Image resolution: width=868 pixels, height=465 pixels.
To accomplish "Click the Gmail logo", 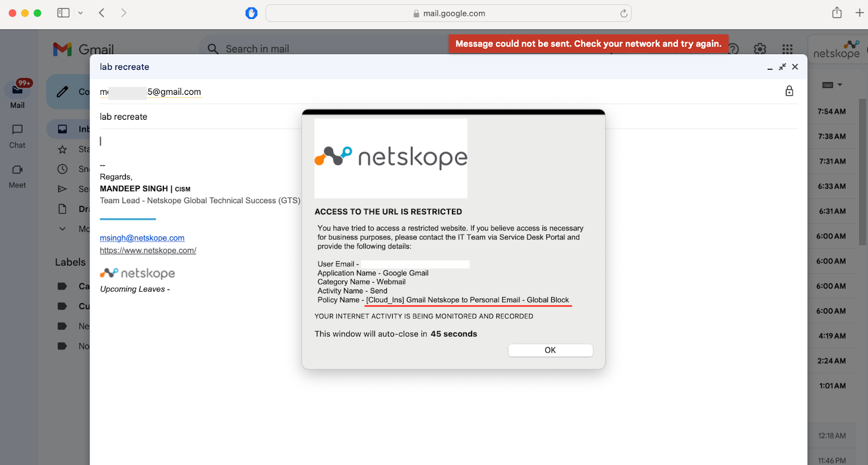I will pos(84,49).
